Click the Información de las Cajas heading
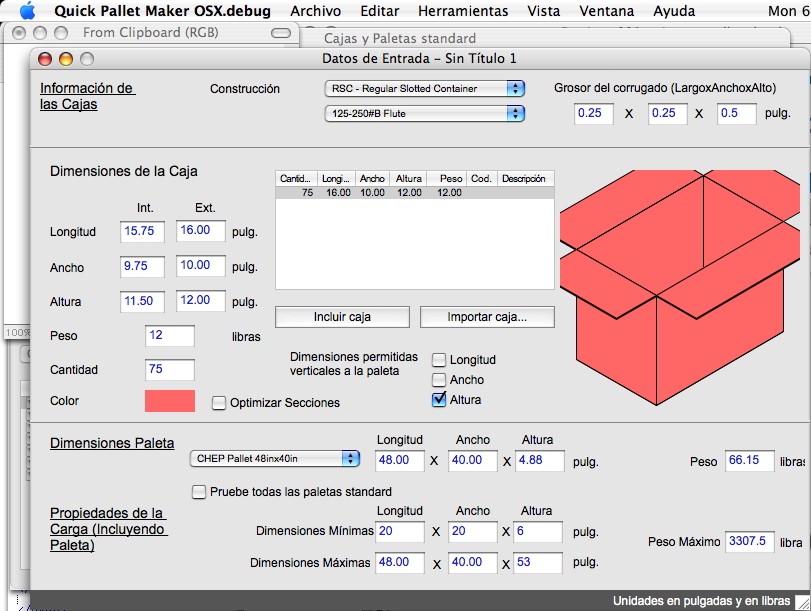This screenshot has width=811, height=611. (87, 96)
